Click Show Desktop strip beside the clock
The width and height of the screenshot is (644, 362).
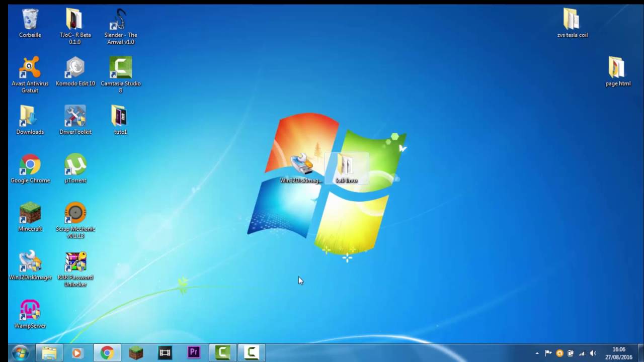click(640, 353)
